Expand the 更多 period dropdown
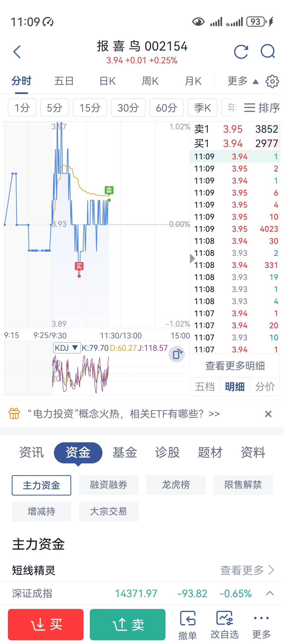Image resolution: width=284 pixels, height=644 pixels. pyautogui.click(x=242, y=81)
